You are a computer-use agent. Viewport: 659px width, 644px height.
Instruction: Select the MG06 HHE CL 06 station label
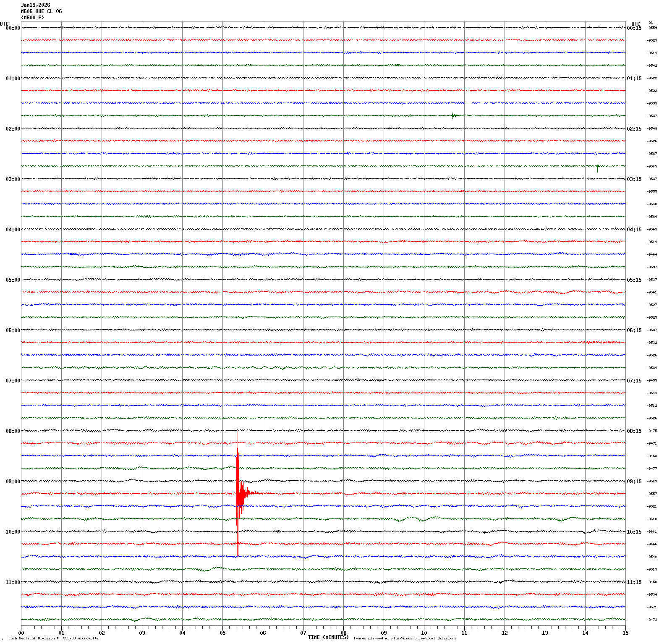tap(41, 11)
